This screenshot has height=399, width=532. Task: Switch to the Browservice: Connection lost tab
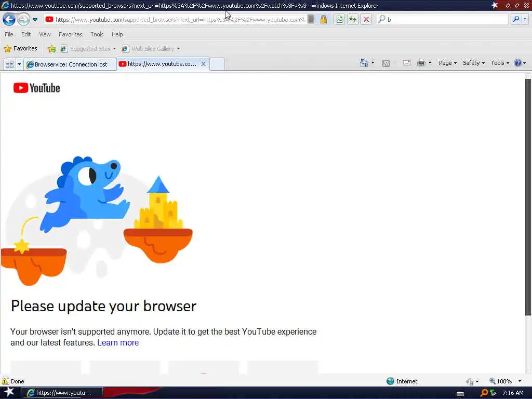70,64
